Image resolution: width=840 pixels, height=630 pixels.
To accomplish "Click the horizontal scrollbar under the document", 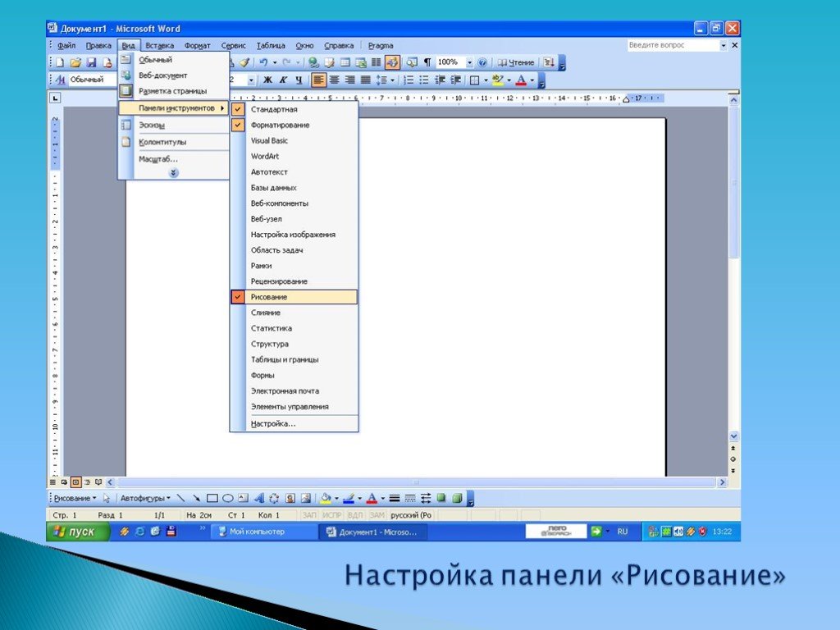I will click(416, 482).
